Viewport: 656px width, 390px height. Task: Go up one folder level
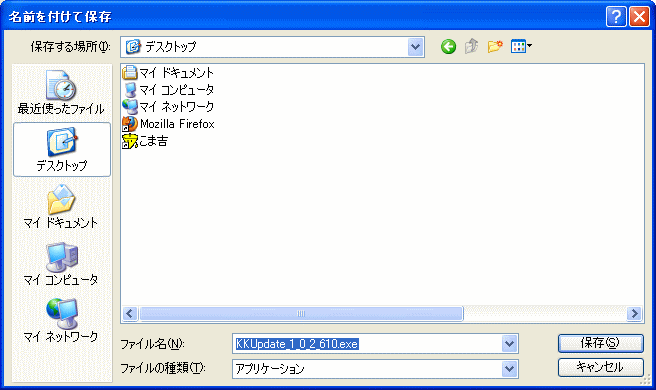coord(472,46)
